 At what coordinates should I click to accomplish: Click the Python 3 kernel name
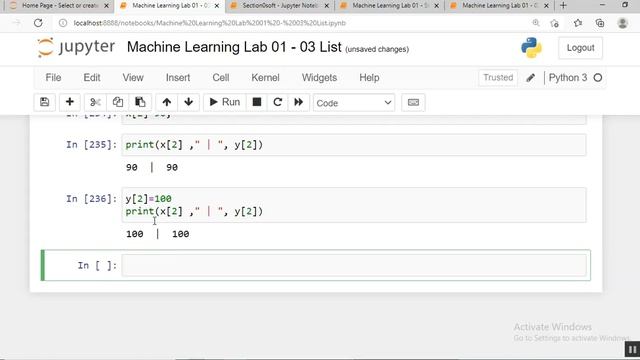(x=568, y=78)
